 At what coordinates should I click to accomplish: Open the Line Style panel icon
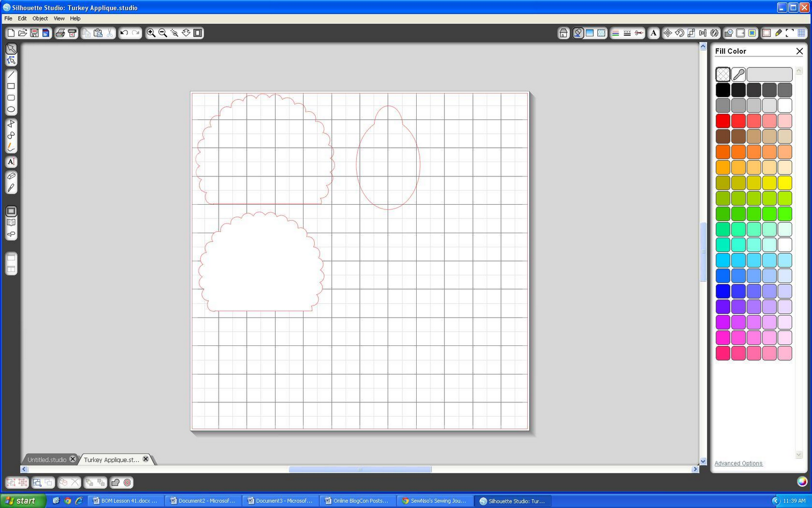pos(627,33)
